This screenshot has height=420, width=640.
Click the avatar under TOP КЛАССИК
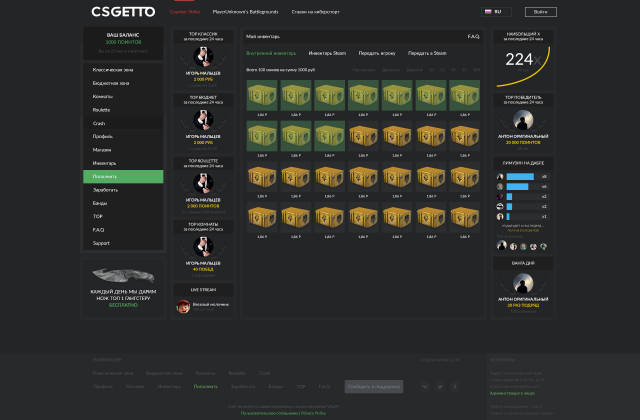pos(203,56)
